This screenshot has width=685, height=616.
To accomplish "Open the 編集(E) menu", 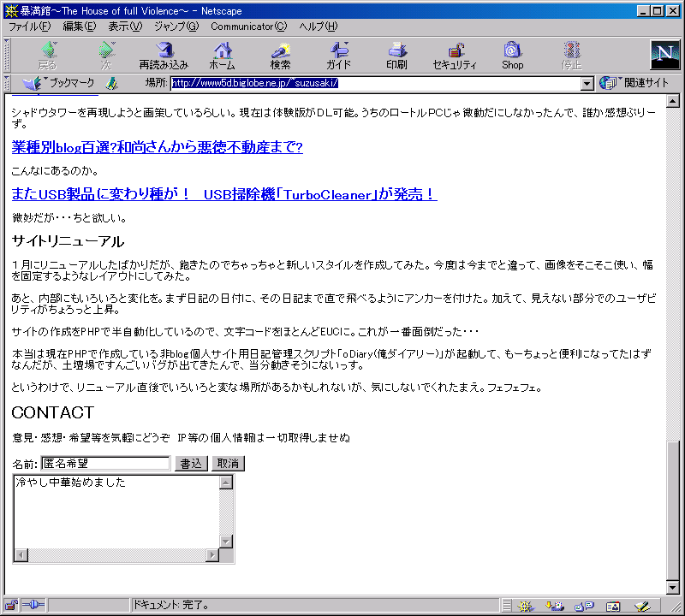I will pos(79,27).
